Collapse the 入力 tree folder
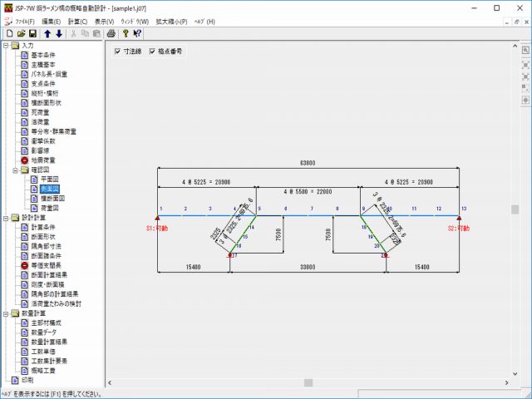The image size is (532, 399). tap(6, 46)
